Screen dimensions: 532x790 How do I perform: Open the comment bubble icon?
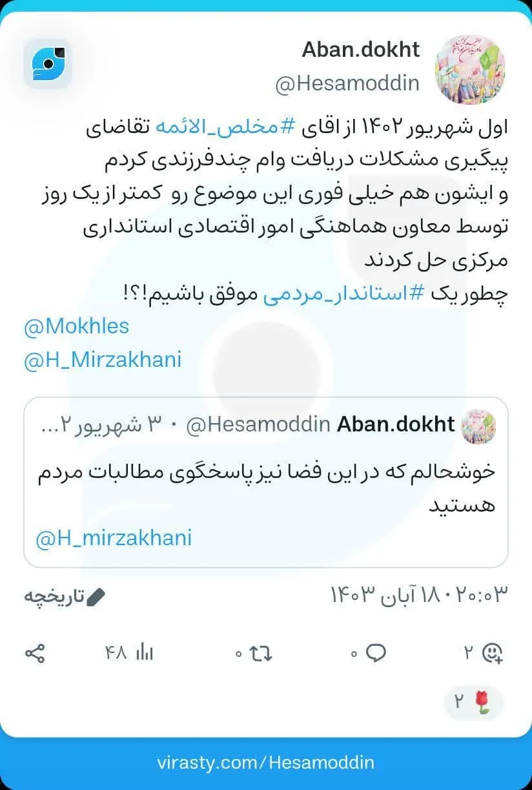point(376,652)
